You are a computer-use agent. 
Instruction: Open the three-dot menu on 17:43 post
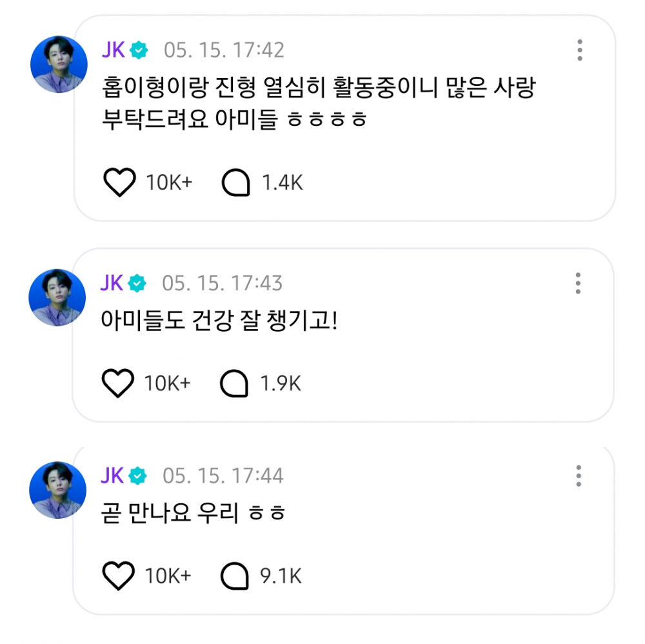coord(578,283)
